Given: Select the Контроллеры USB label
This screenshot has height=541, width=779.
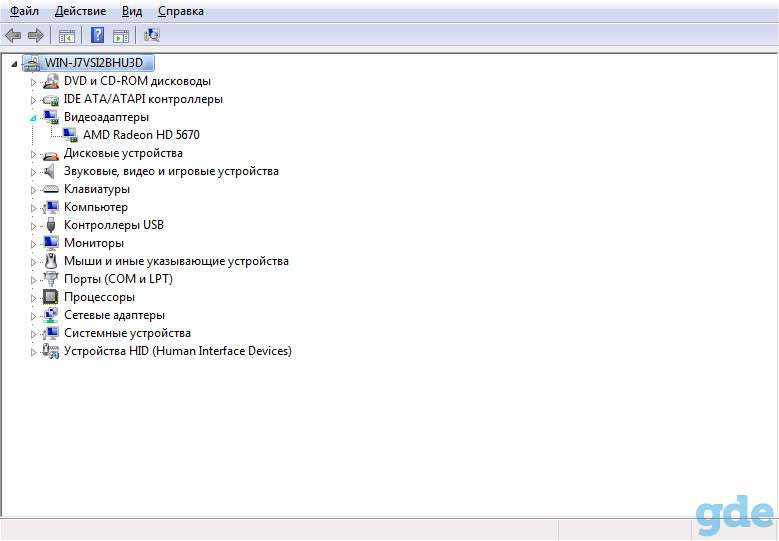Looking at the screenshot, I should (x=114, y=225).
